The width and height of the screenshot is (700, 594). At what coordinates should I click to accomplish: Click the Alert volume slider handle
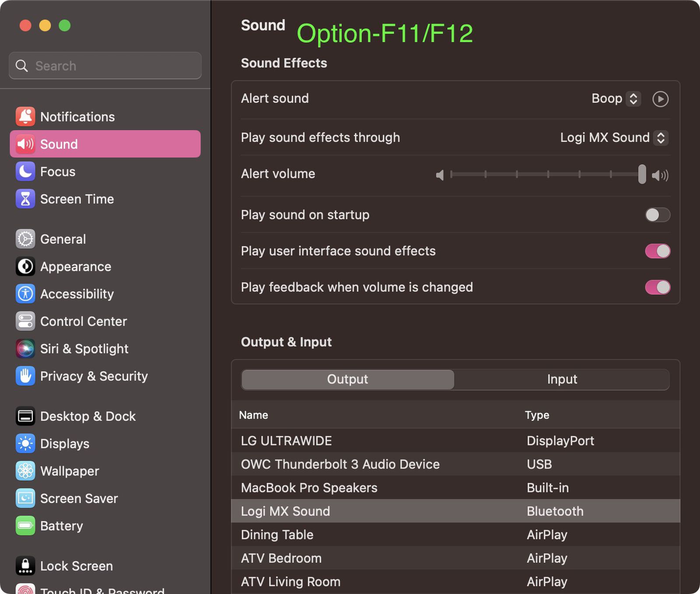coord(642,175)
